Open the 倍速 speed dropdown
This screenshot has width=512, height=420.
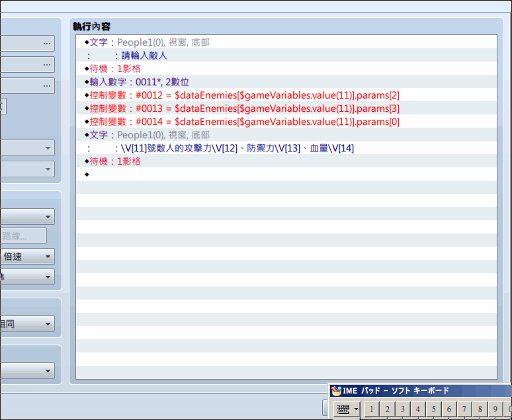[27, 257]
